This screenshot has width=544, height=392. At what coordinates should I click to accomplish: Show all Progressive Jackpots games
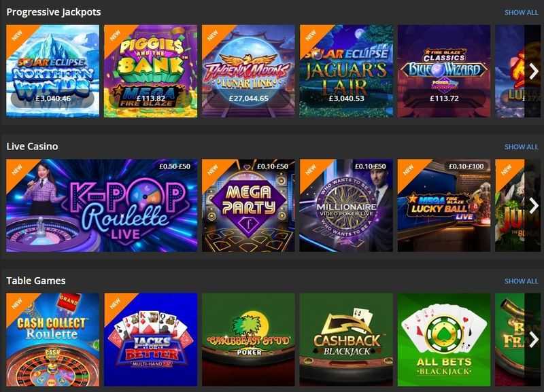(521, 12)
